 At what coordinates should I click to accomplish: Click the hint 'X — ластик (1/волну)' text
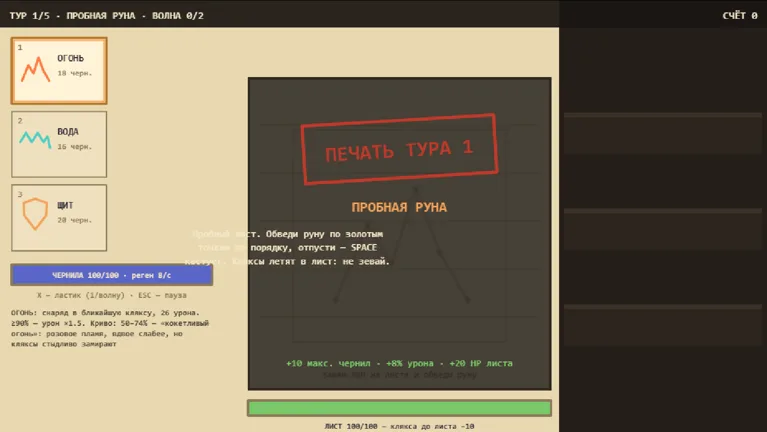click(81, 295)
